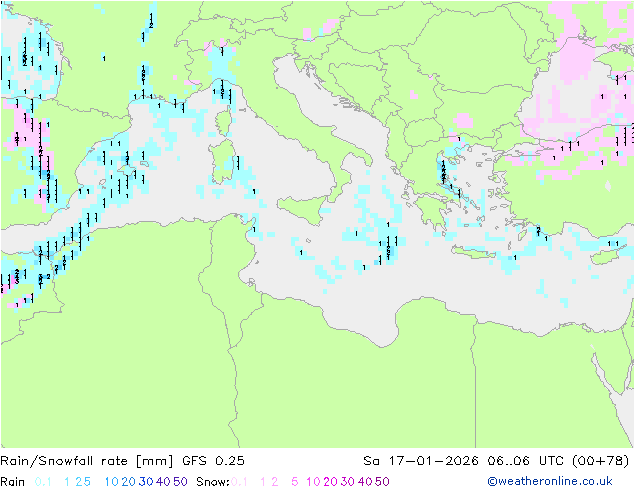Pick the Snow legend 10 value
Image resolution: width=634 pixels, height=490 pixels.
click(x=313, y=482)
